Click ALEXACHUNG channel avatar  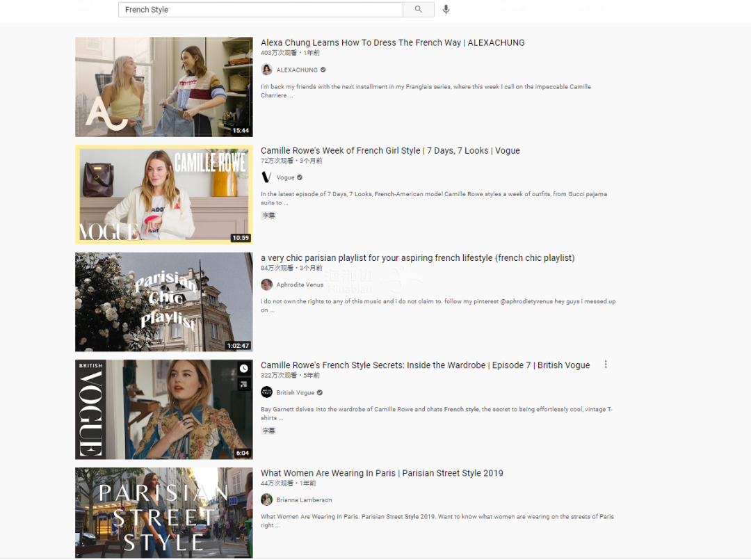click(266, 70)
